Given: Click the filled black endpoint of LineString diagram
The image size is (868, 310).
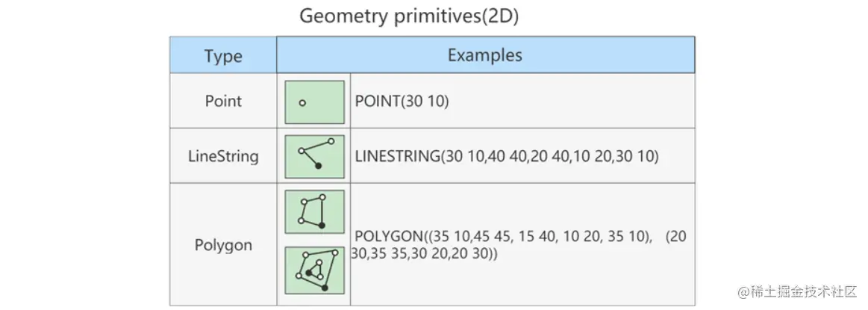Looking at the screenshot, I should tap(319, 167).
